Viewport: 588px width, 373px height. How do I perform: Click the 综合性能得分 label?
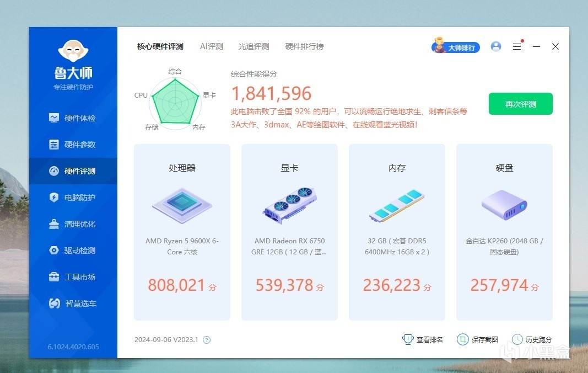(x=254, y=74)
